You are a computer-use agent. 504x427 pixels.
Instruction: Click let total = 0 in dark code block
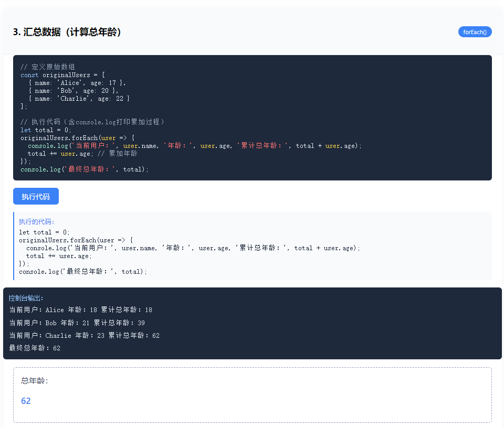46,130
